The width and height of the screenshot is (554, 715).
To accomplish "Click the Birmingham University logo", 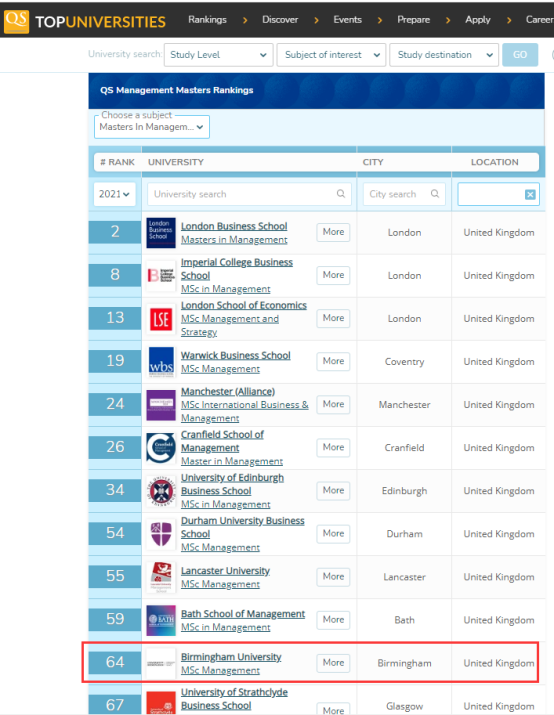I will [x=161, y=663].
